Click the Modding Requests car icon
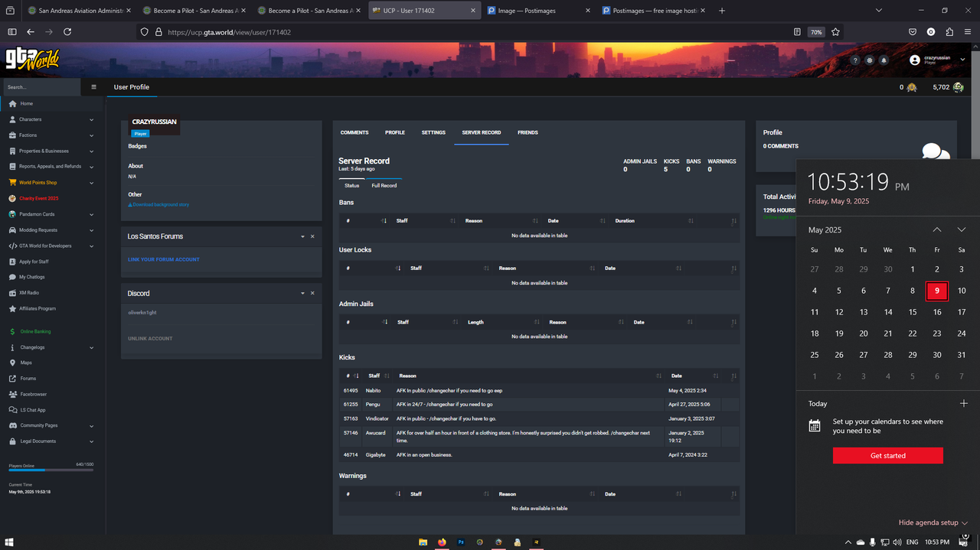 click(x=12, y=229)
